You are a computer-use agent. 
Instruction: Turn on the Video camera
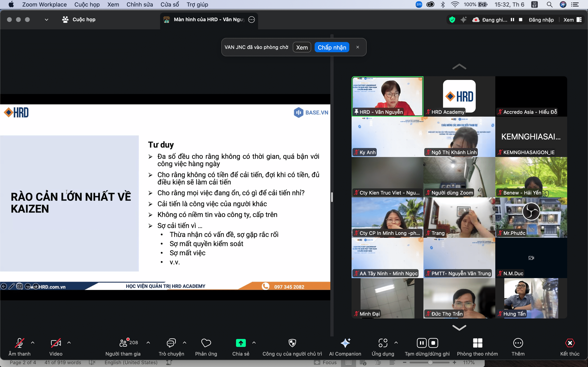click(56, 343)
